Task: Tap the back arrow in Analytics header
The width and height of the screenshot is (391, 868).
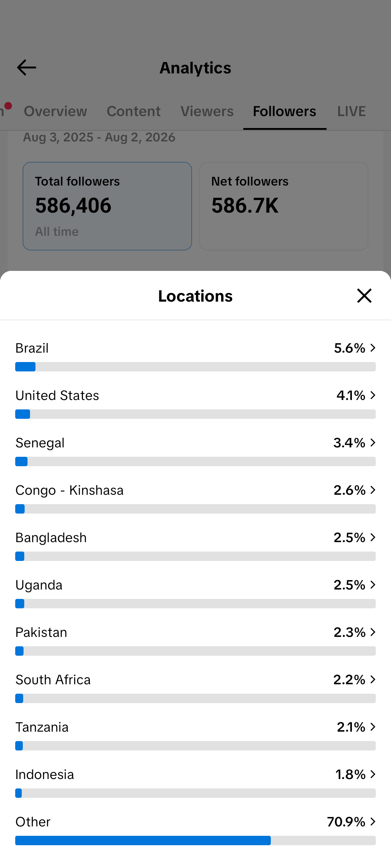Action: [26, 68]
